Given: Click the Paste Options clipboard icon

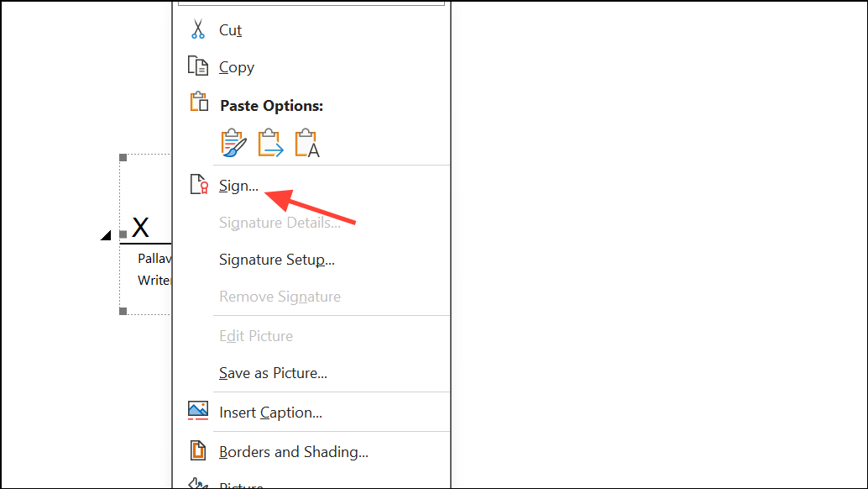Looking at the screenshot, I should tap(198, 101).
